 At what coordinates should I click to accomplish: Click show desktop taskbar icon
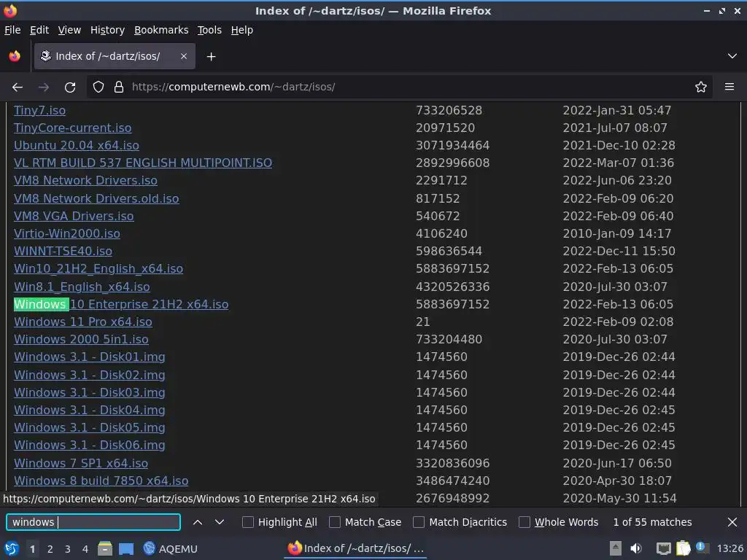(126, 549)
